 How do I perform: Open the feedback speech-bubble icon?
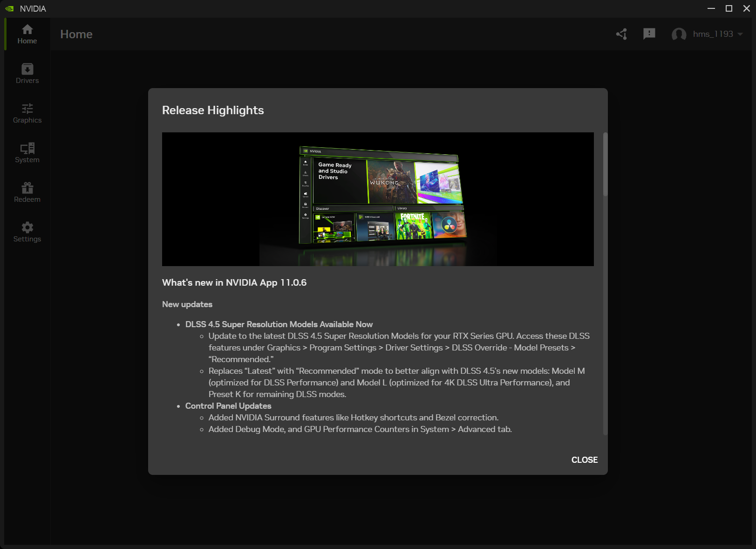pos(649,34)
